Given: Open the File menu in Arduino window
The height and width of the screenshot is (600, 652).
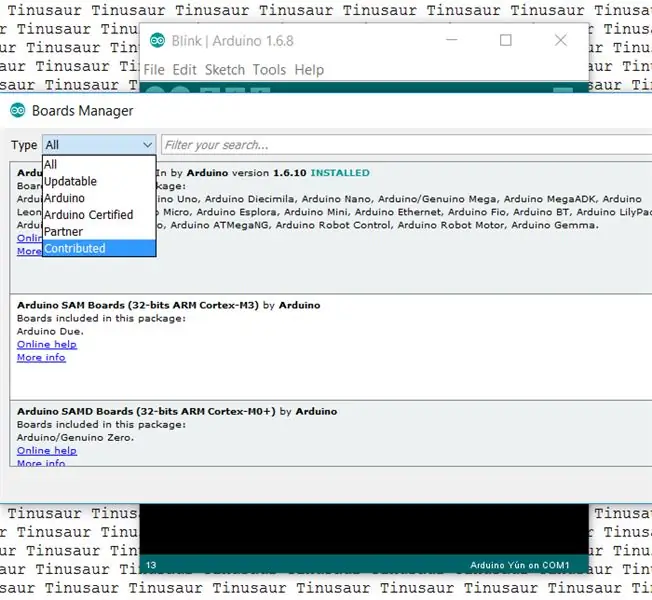Looking at the screenshot, I should (x=154, y=69).
